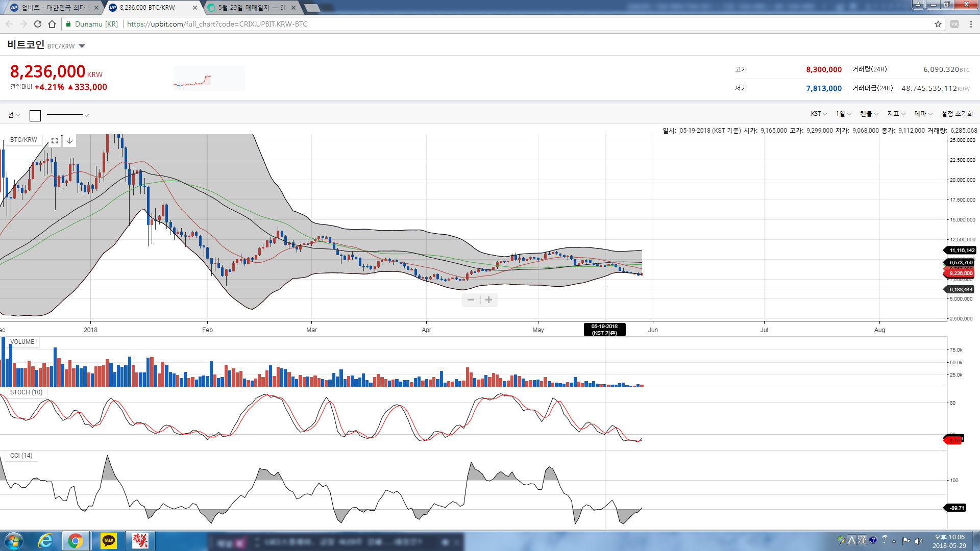The image size is (980, 551).
Task: Zoom in chart with plus button
Action: tap(488, 300)
